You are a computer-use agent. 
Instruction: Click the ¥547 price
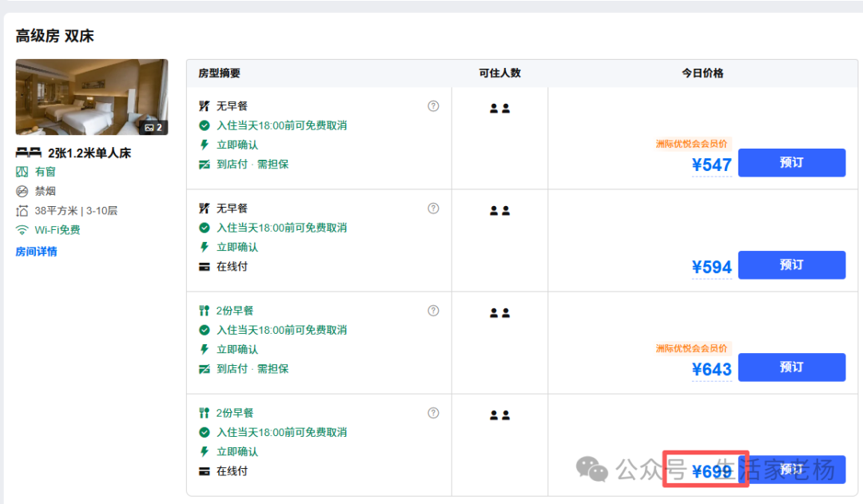click(x=712, y=165)
